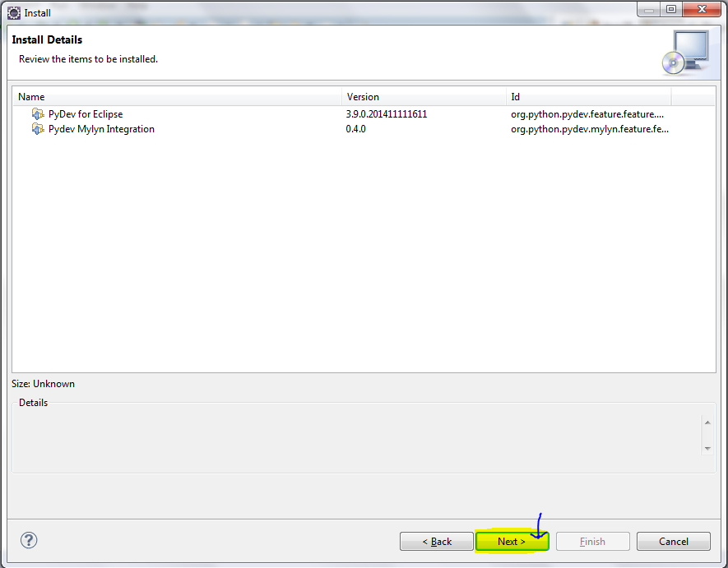Maximize the Install dialog window

click(x=671, y=9)
